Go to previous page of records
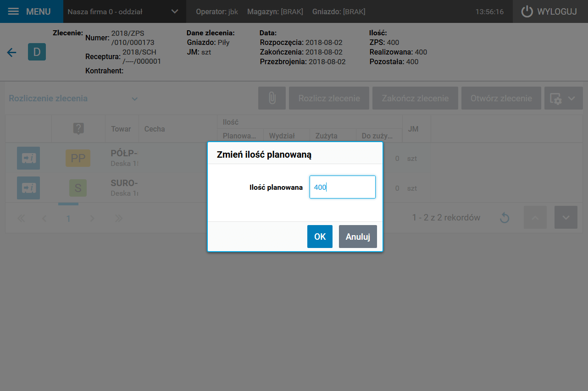The image size is (588, 391). pos(44,218)
